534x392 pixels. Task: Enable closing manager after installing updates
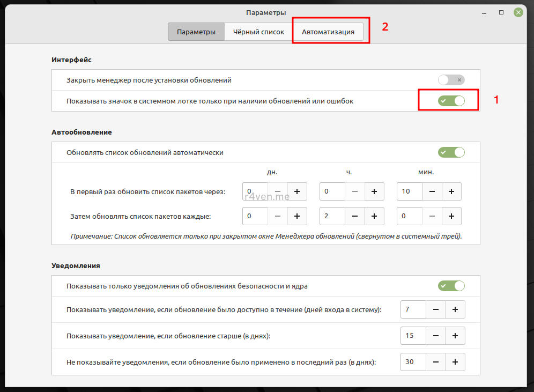tap(451, 80)
